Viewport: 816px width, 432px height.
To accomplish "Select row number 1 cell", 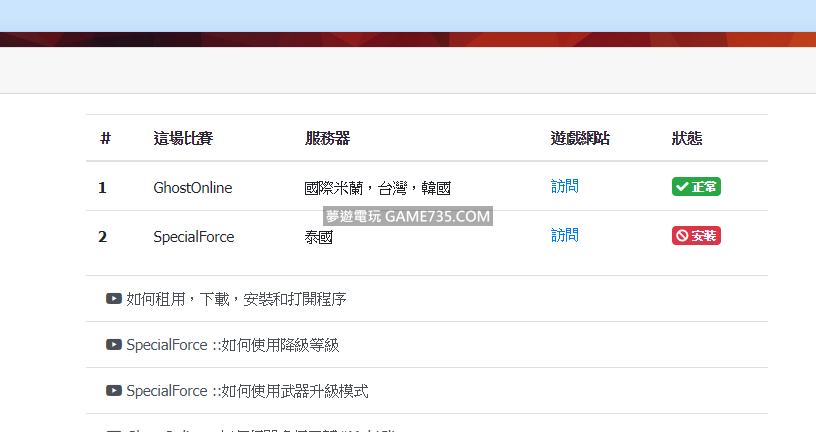I will (x=103, y=187).
